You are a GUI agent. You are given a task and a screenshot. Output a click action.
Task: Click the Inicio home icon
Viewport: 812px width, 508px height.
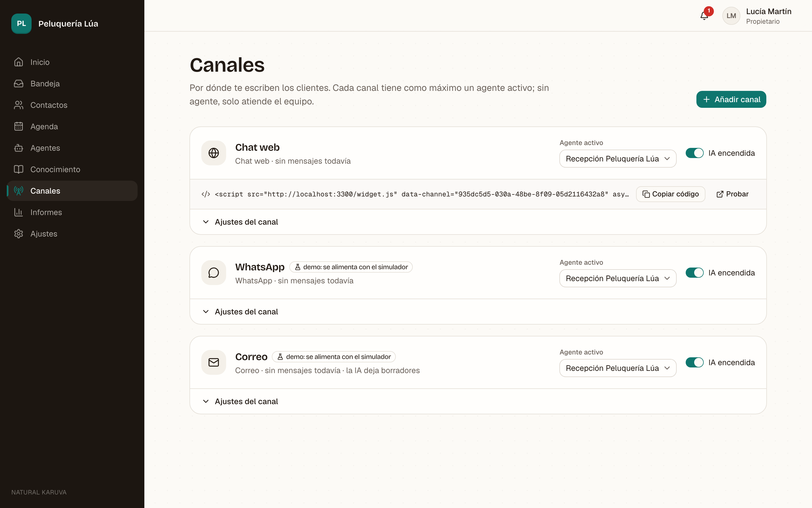click(x=19, y=62)
